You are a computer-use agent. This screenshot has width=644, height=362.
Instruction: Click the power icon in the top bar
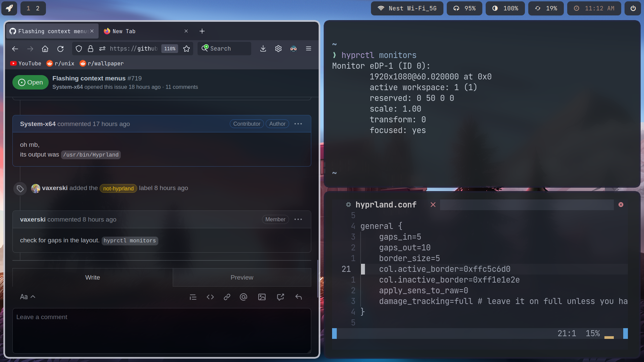point(633,8)
